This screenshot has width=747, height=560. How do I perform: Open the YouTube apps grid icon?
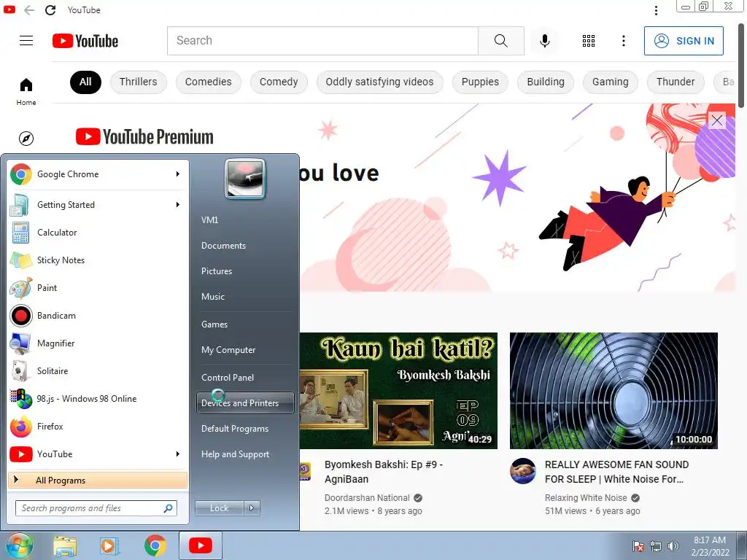pyautogui.click(x=589, y=41)
